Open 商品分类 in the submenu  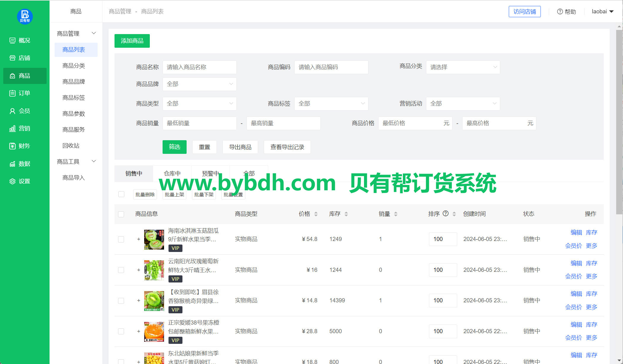click(x=74, y=66)
